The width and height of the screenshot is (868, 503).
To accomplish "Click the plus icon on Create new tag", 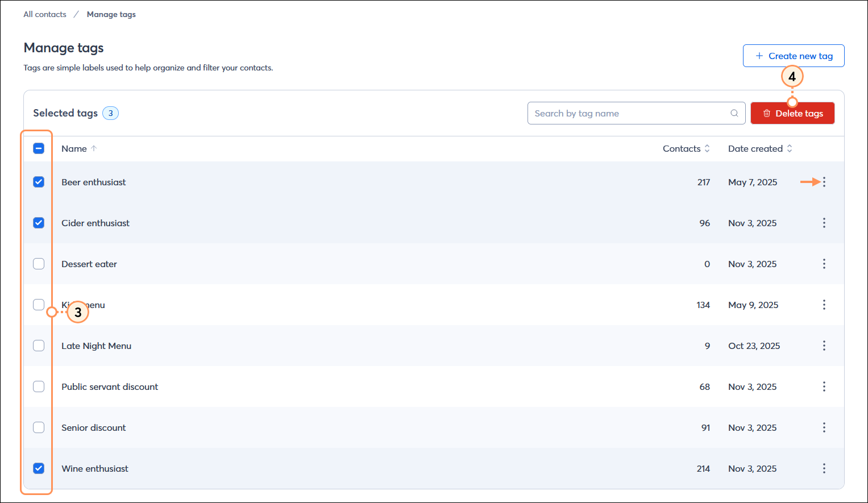I will coord(758,55).
